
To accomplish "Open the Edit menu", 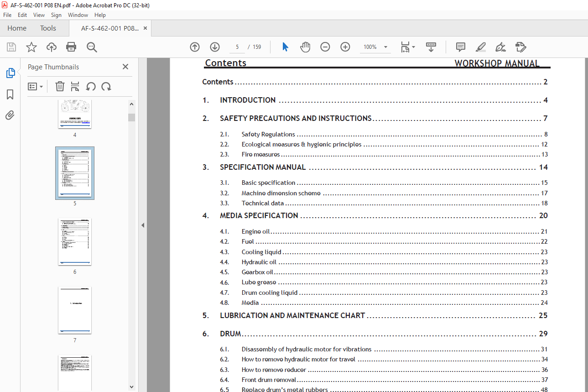I will point(22,15).
